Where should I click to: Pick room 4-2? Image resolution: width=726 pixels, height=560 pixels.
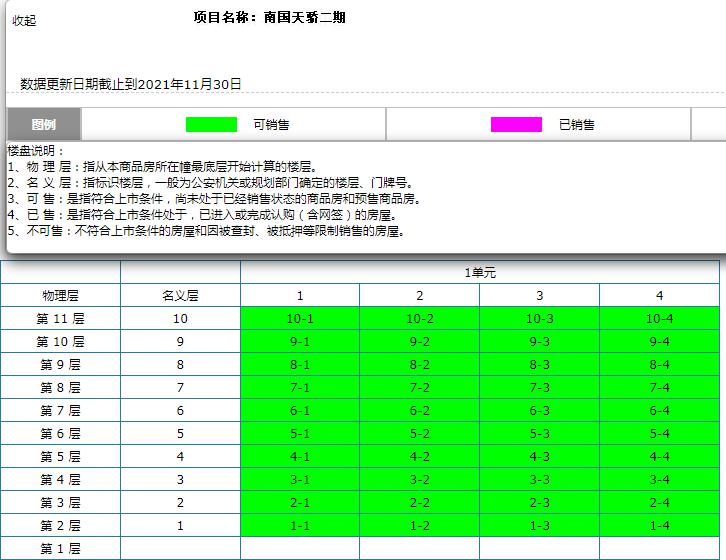click(419, 456)
